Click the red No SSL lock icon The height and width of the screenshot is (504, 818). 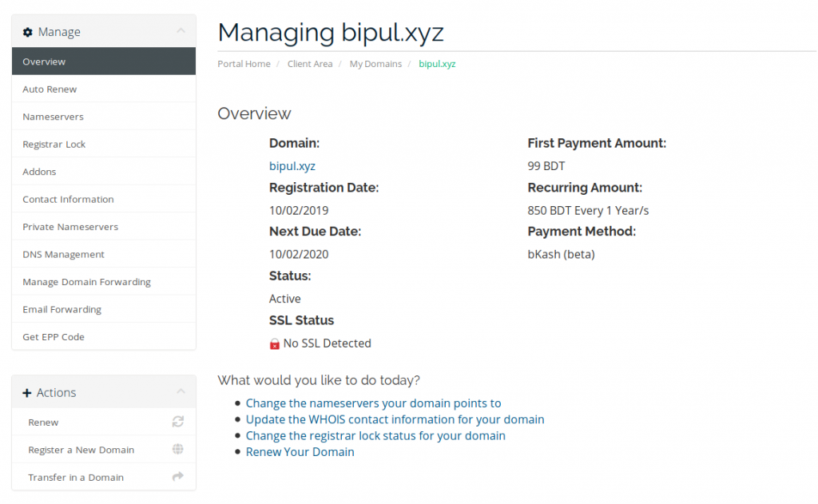click(x=275, y=343)
